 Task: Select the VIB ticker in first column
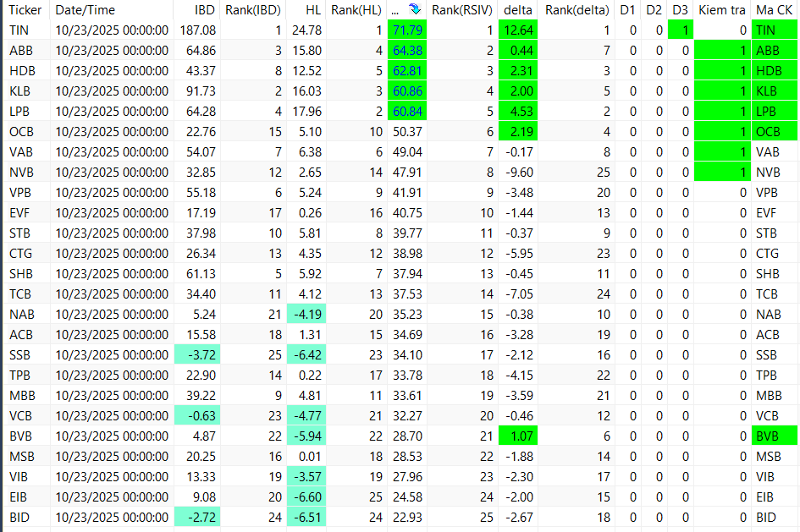[x=19, y=477]
